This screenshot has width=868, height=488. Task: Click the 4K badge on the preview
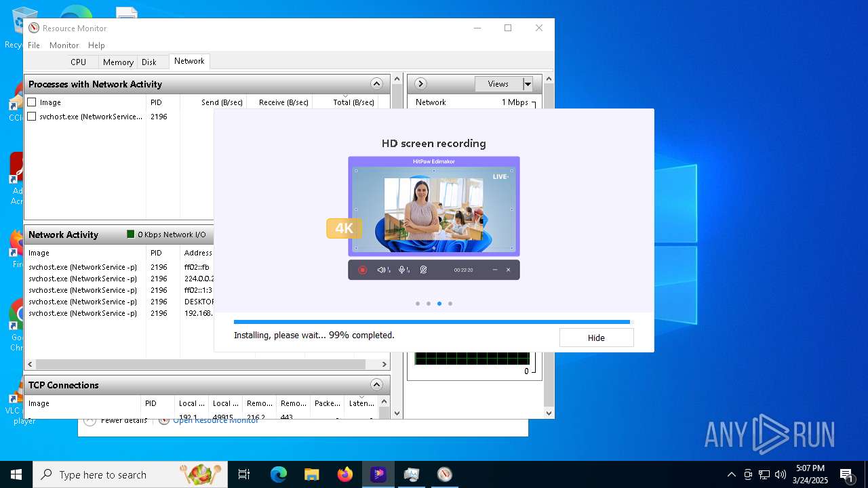click(344, 228)
